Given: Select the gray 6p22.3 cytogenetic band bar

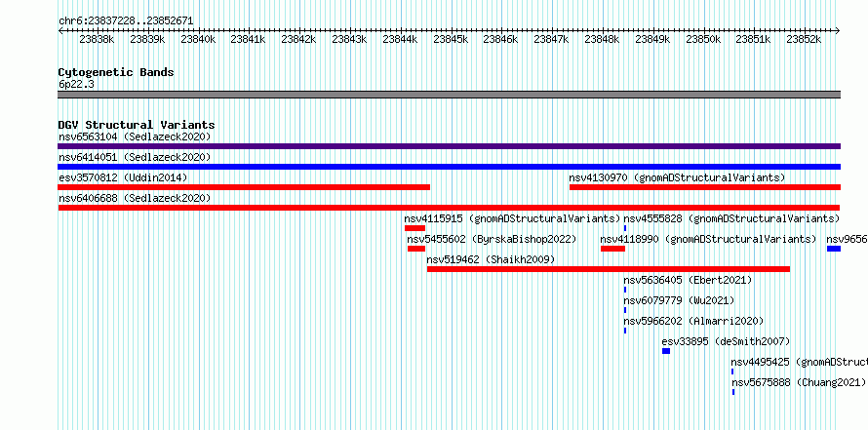Looking at the screenshot, I should (449, 95).
